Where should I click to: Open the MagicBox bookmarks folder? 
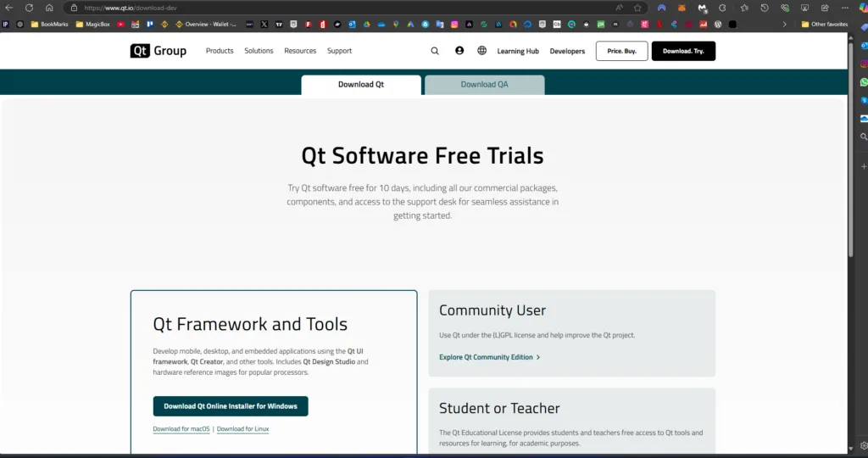click(x=93, y=25)
